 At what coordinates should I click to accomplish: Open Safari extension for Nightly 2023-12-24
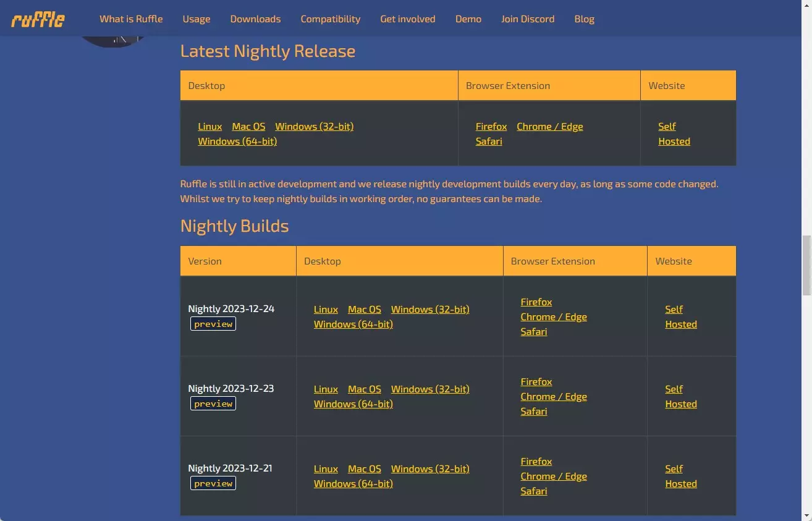(534, 331)
